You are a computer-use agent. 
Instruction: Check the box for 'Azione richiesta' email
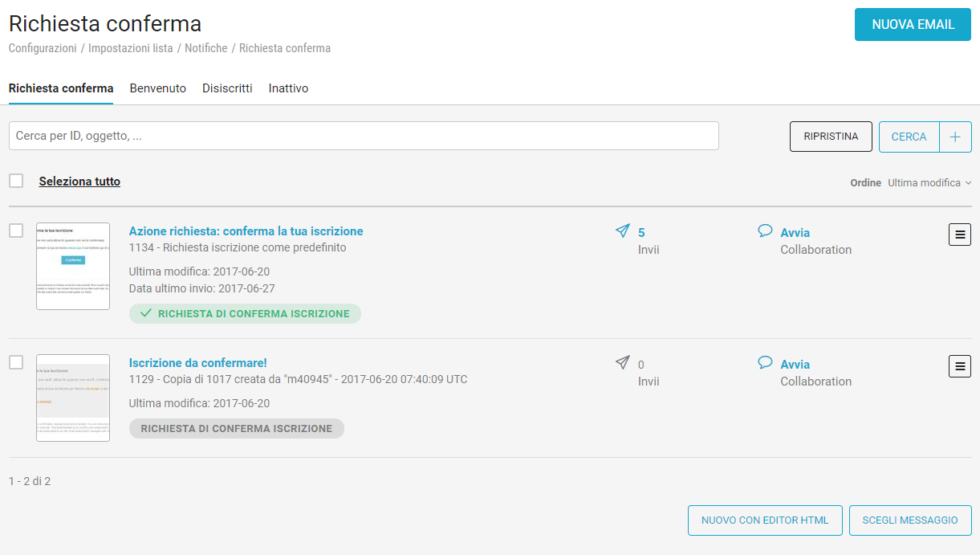pos(16,231)
